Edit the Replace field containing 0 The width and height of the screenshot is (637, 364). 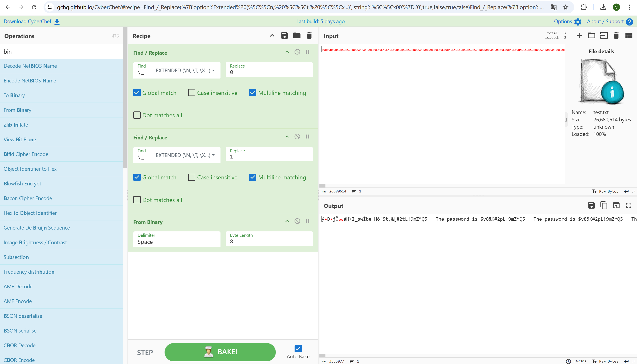click(x=269, y=69)
